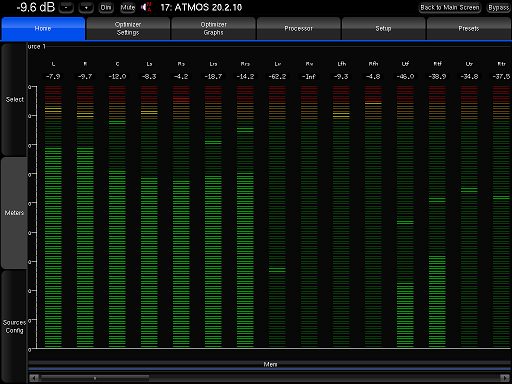Go to the Setup tab

click(x=384, y=29)
